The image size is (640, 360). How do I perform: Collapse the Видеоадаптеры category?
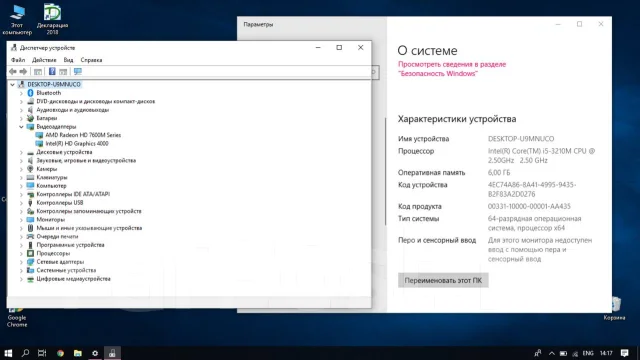[21, 127]
